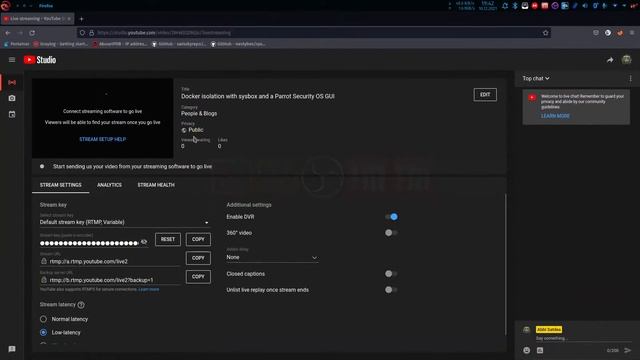This screenshot has height=360, width=640.
Task: Click the send message arrow in chat
Action: coord(628,350)
